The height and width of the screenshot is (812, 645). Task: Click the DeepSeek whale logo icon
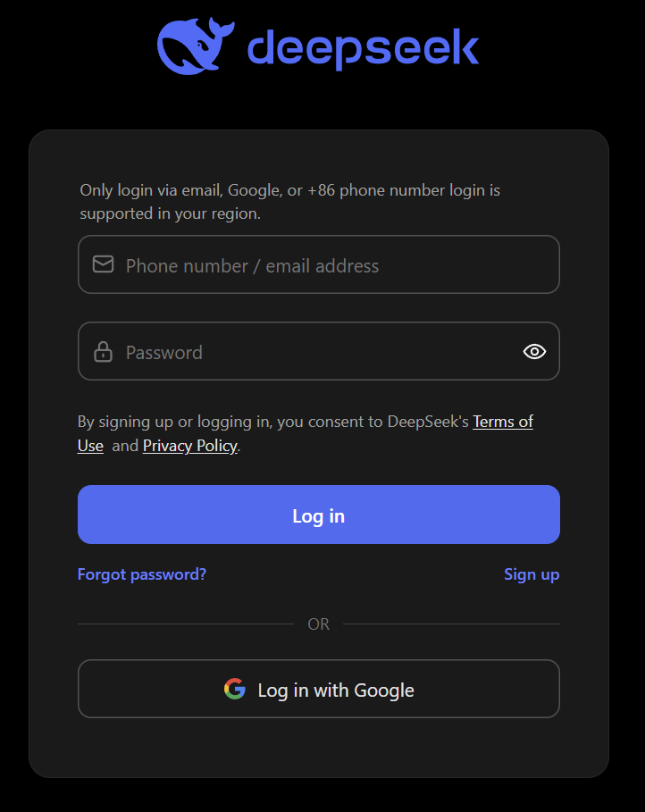click(196, 46)
